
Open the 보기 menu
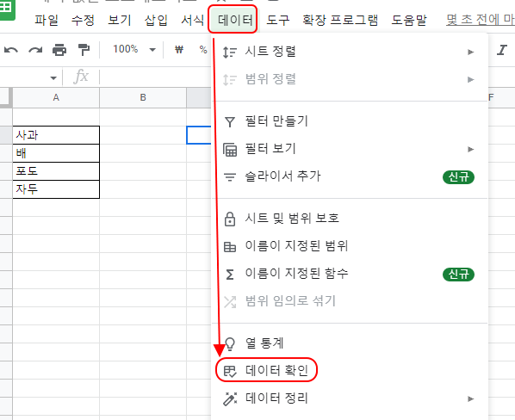point(120,20)
